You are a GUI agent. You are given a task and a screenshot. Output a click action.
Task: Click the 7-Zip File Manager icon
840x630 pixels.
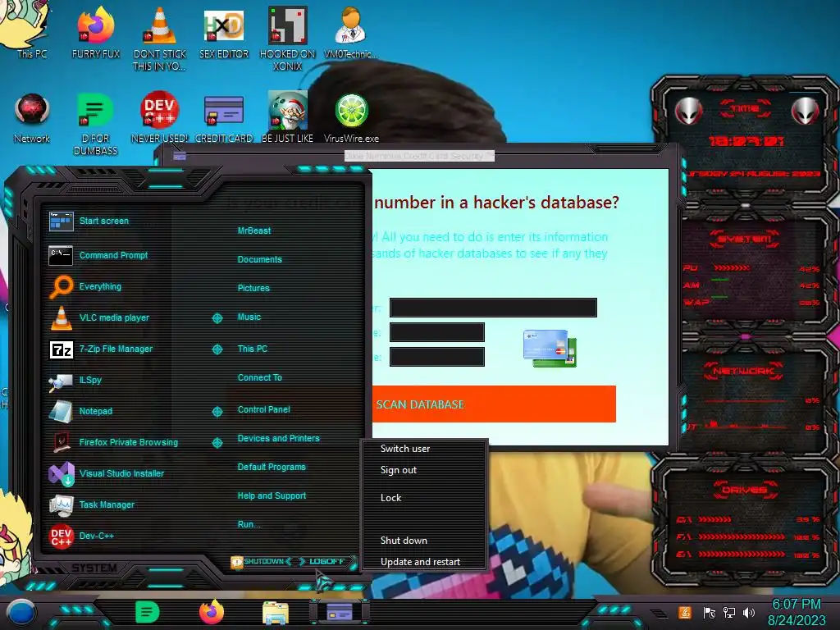coord(61,349)
